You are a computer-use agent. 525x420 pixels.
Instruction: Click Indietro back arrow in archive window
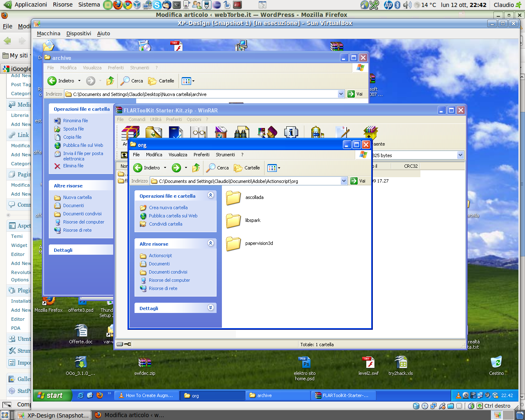pyautogui.click(x=52, y=81)
